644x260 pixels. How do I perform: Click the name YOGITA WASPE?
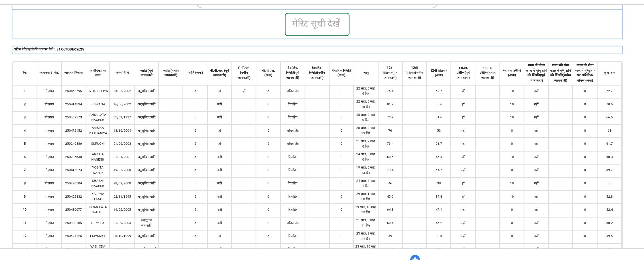[98, 170]
